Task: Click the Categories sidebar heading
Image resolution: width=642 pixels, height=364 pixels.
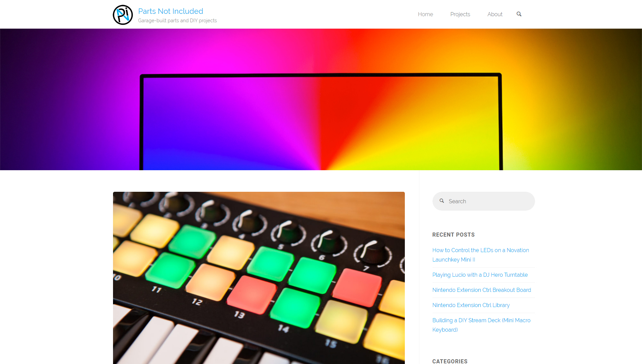Action: [450, 361]
